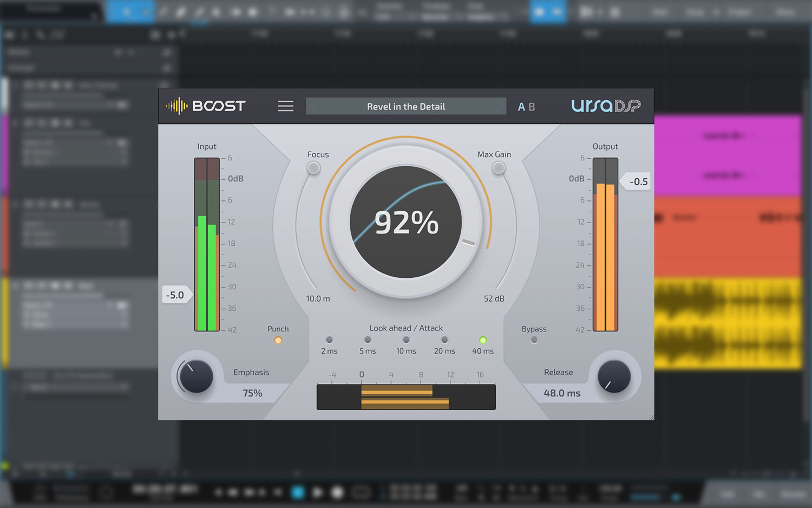812x508 pixels.
Task: Click the orange clip in the DAW arrangement
Action: pos(728,237)
